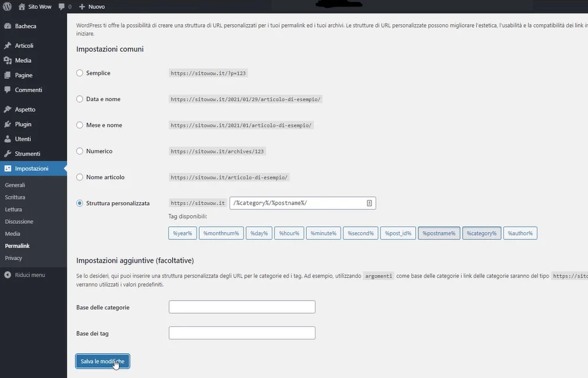The image size is (588, 378).
Task: Open Lettura settings submenu
Action: [14, 209]
